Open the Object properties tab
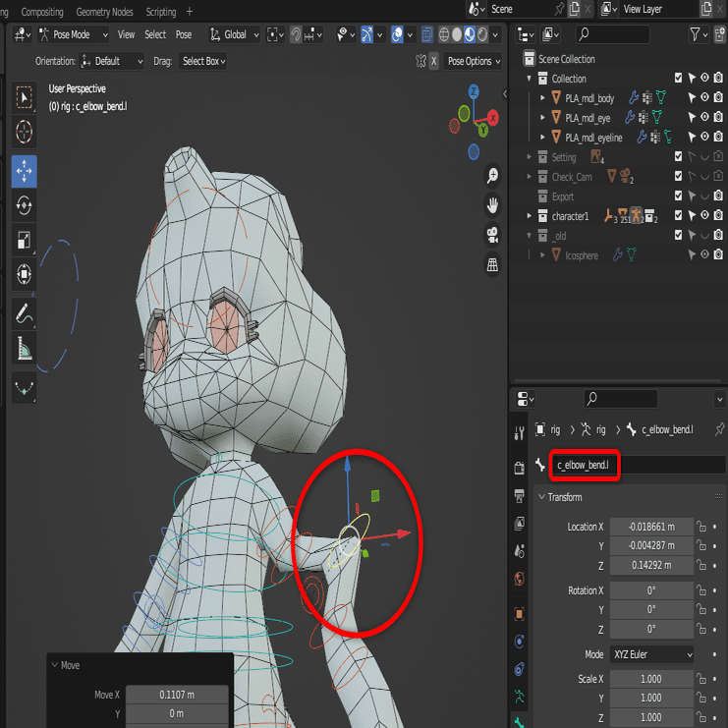The height and width of the screenshot is (728, 728). [520, 614]
